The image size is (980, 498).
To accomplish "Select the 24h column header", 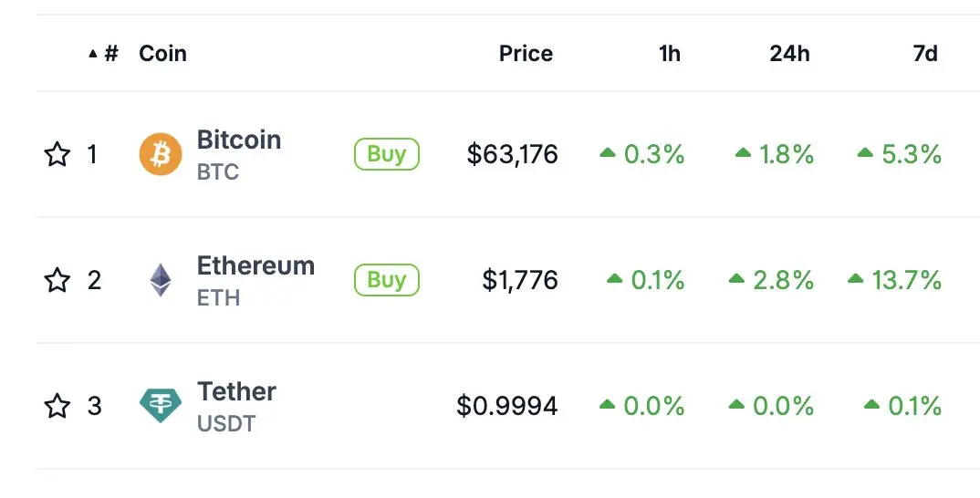I will tap(789, 54).
